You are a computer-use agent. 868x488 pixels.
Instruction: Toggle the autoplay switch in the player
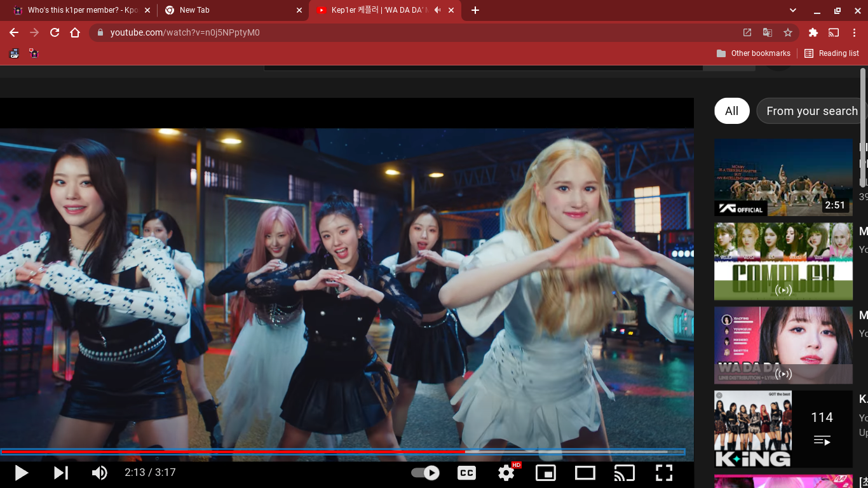click(425, 473)
